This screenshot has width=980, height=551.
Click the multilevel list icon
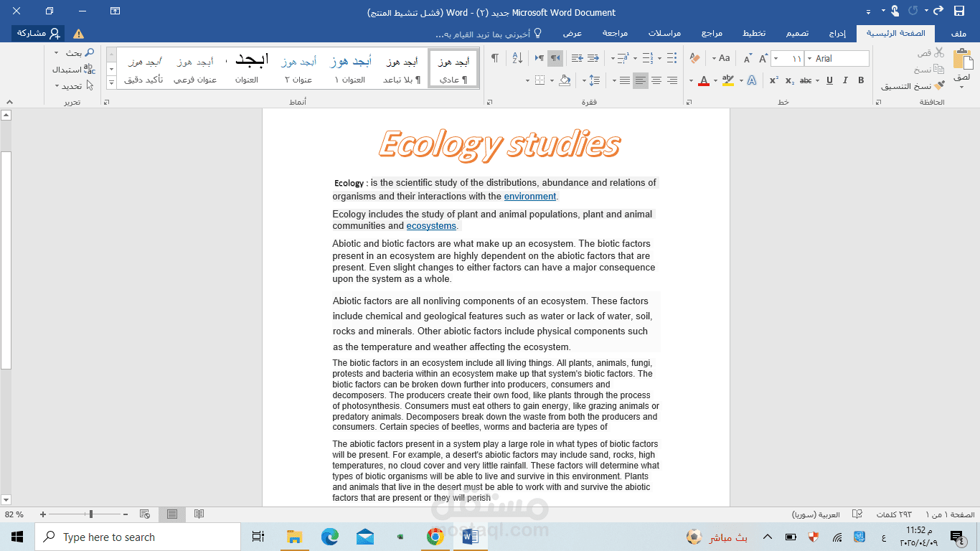[x=623, y=58]
